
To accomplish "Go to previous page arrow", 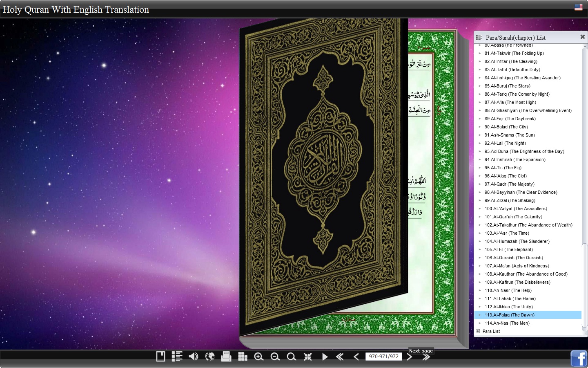I will 356,357.
